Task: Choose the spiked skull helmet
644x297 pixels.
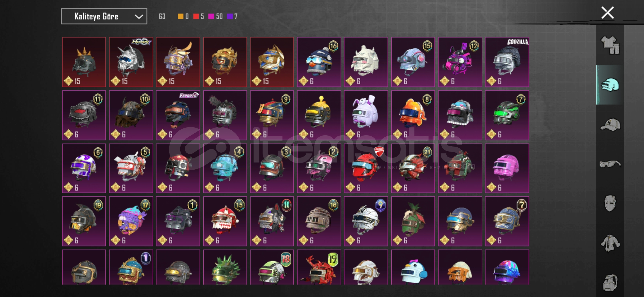Action: click(84, 62)
